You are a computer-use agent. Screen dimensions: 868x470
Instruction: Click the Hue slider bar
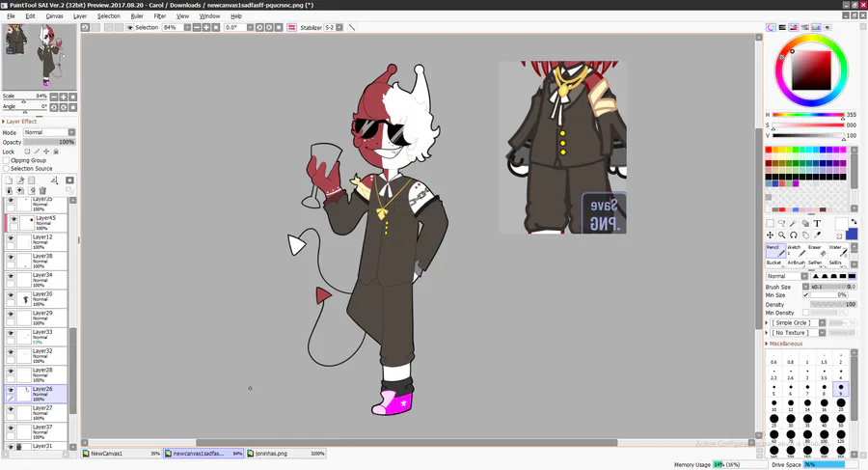(808, 115)
